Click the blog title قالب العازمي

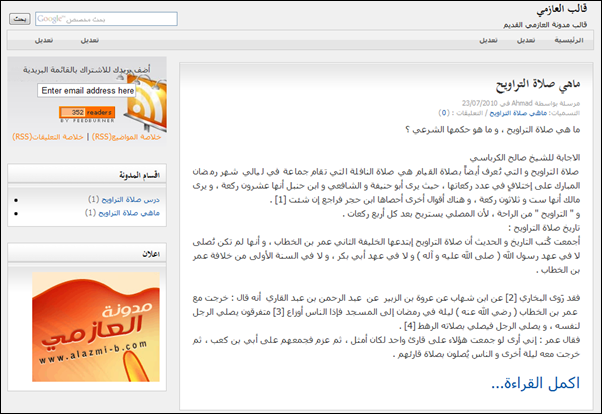coord(562,9)
